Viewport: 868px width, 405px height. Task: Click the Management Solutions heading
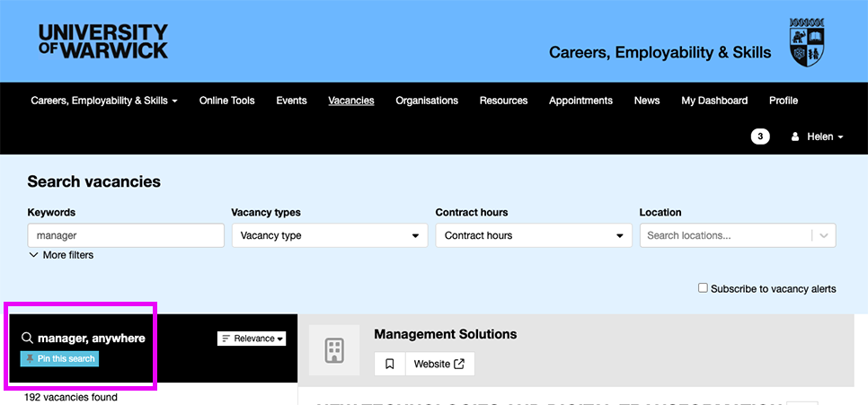click(446, 334)
